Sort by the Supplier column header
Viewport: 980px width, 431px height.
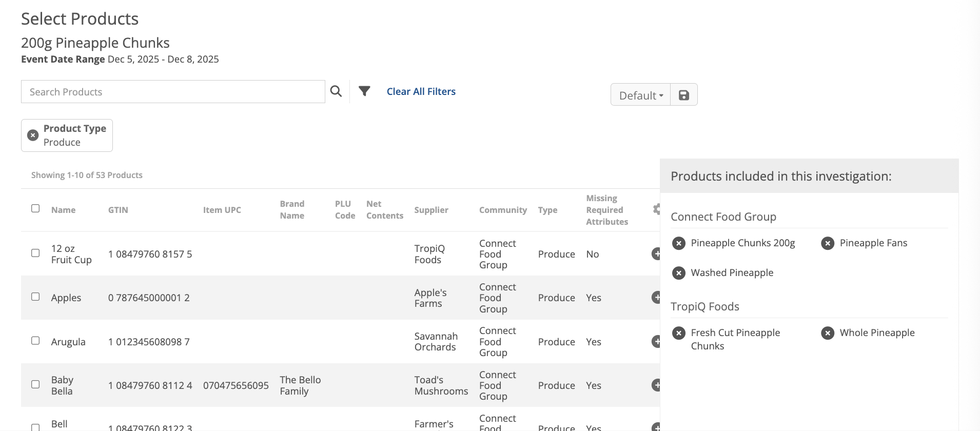point(431,210)
